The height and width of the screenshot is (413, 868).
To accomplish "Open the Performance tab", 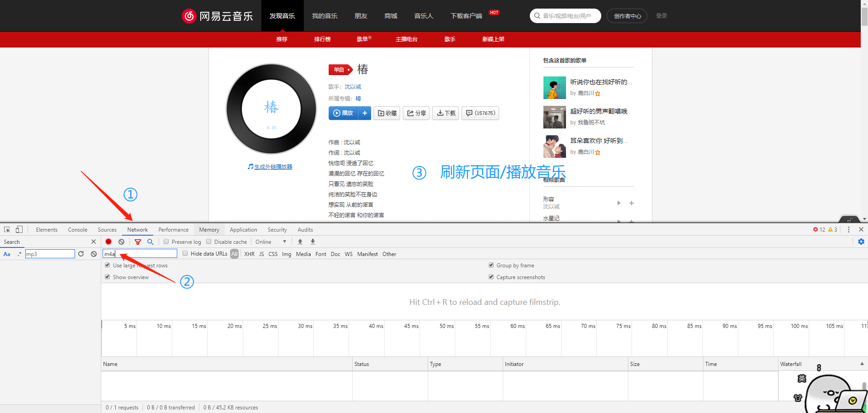I will click(174, 229).
